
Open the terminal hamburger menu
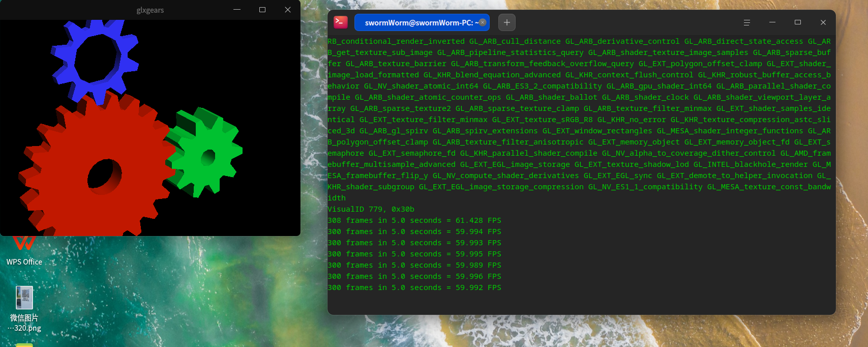pyautogui.click(x=747, y=22)
